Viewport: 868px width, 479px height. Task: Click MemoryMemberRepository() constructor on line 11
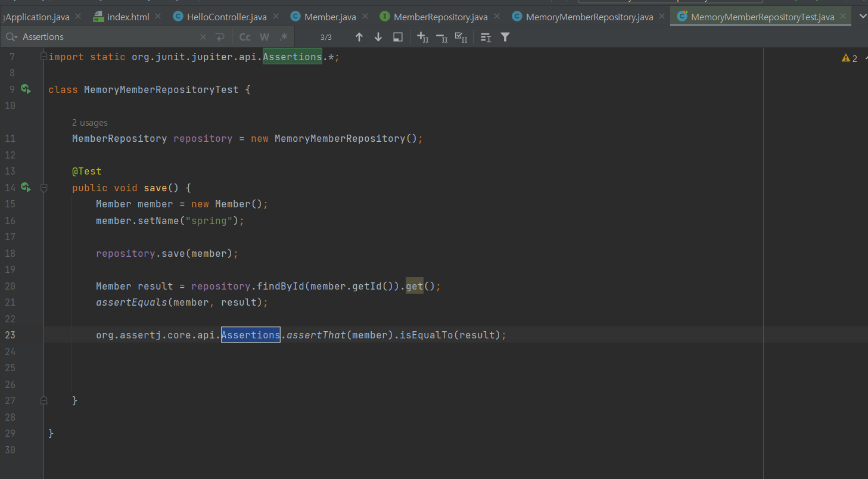pyautogui.click(x=346, y=138)
